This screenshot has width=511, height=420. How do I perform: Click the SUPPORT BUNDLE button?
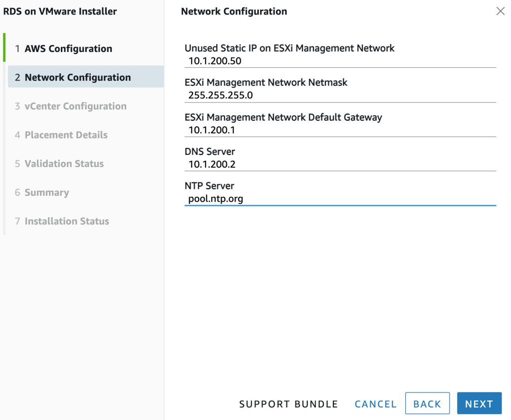(288, 404)
